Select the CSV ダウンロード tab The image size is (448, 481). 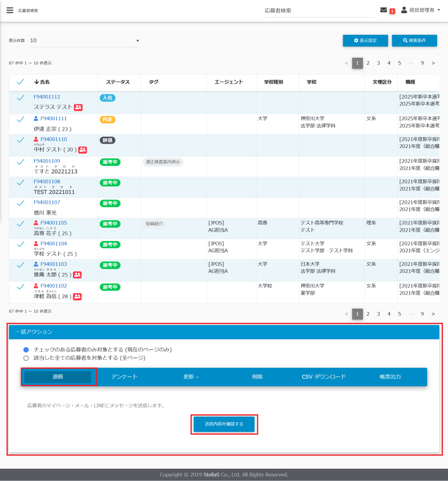pyautogui.click(x=324, y=377)
